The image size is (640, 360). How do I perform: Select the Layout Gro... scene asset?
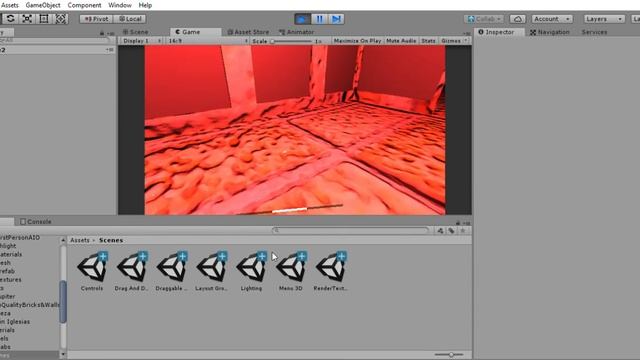(x=211, y=271)
